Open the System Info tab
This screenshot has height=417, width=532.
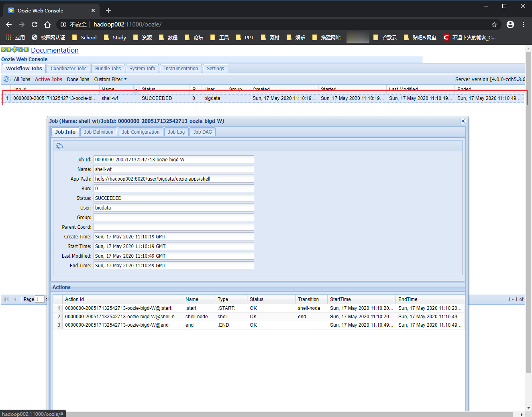coord(142,69)
